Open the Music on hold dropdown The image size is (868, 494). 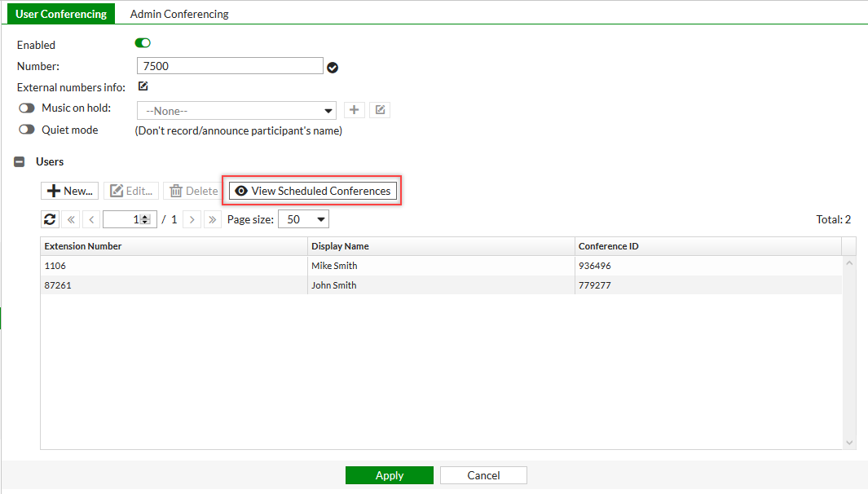tap(236, 111)
